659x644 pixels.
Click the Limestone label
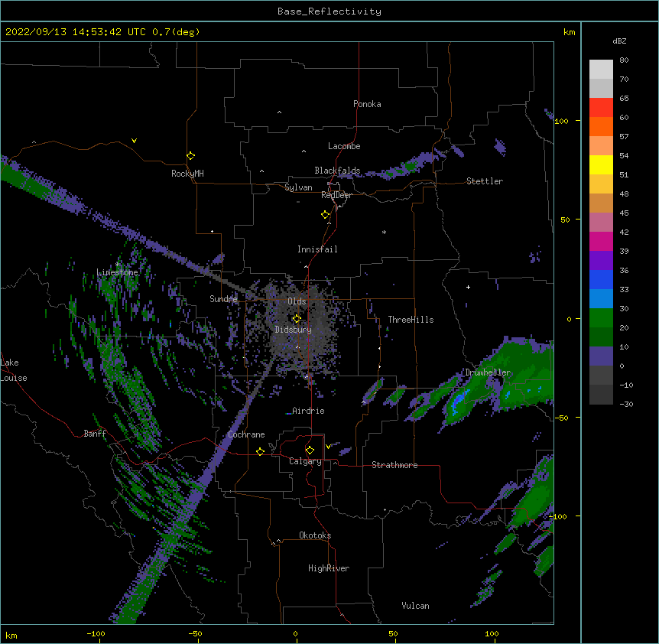click(x=117, y=272)
